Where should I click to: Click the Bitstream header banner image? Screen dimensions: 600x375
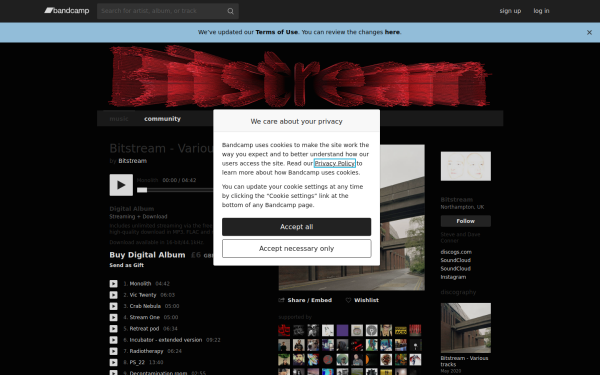(x=300, y=76)
